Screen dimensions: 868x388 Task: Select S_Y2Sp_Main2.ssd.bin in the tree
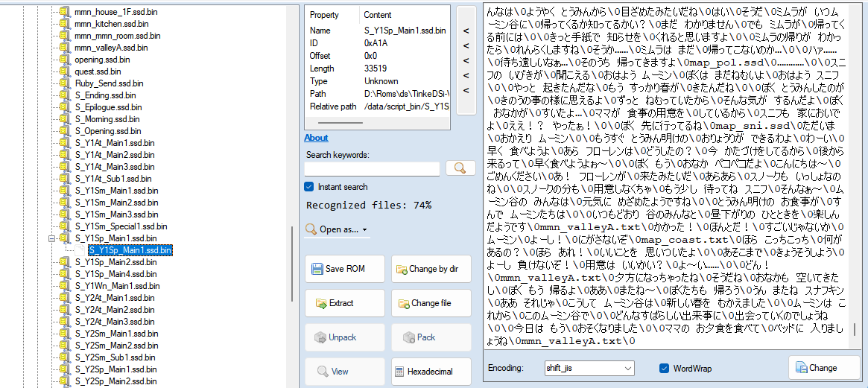tap(115, 381)
